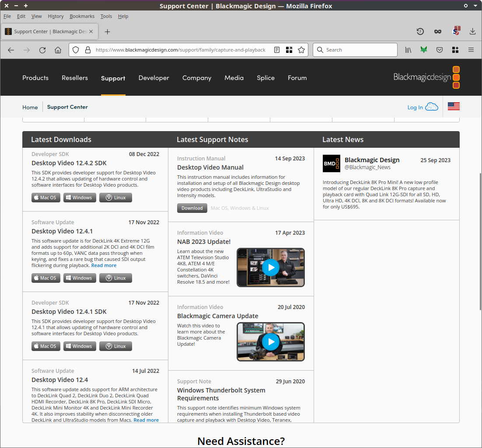Open the History menu in the menu bar
The width and height of the screenshot is (482, 448).
coord(56,16)
